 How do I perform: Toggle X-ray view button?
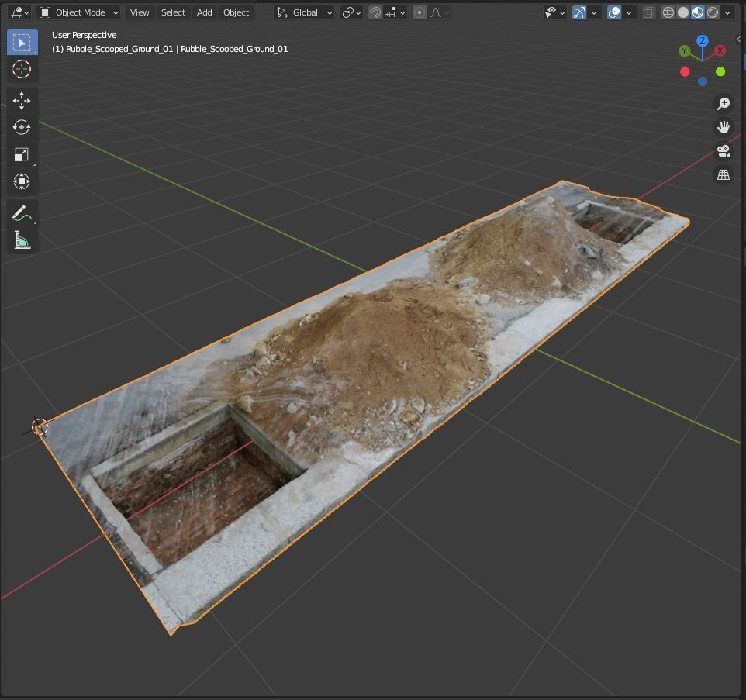648,12
